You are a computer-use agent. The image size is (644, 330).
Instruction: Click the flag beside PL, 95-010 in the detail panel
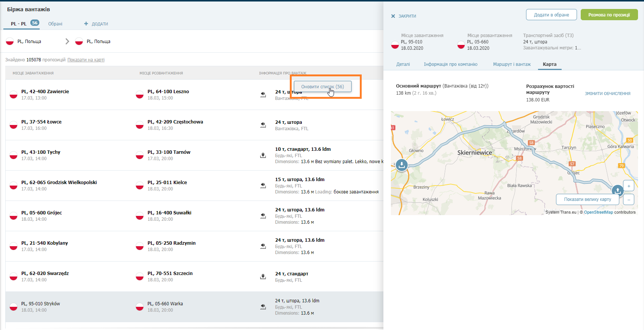click(x=395, y=45)
